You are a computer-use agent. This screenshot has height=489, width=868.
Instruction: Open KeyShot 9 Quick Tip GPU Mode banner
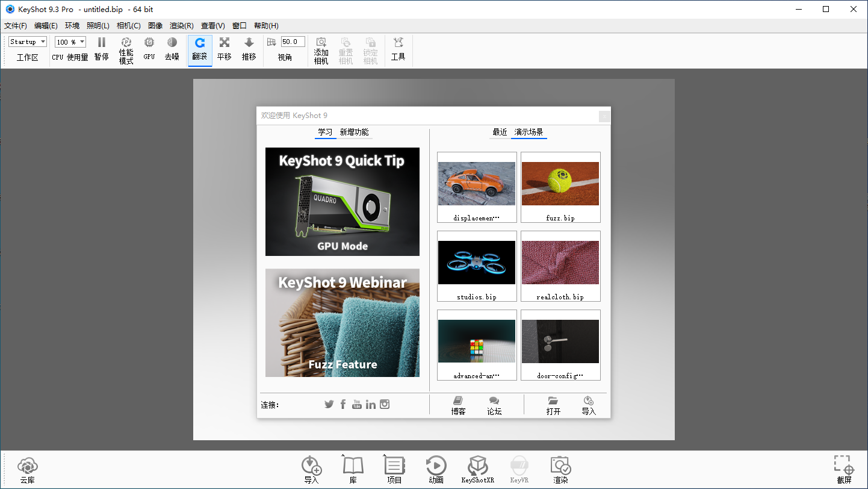(343, 202)
